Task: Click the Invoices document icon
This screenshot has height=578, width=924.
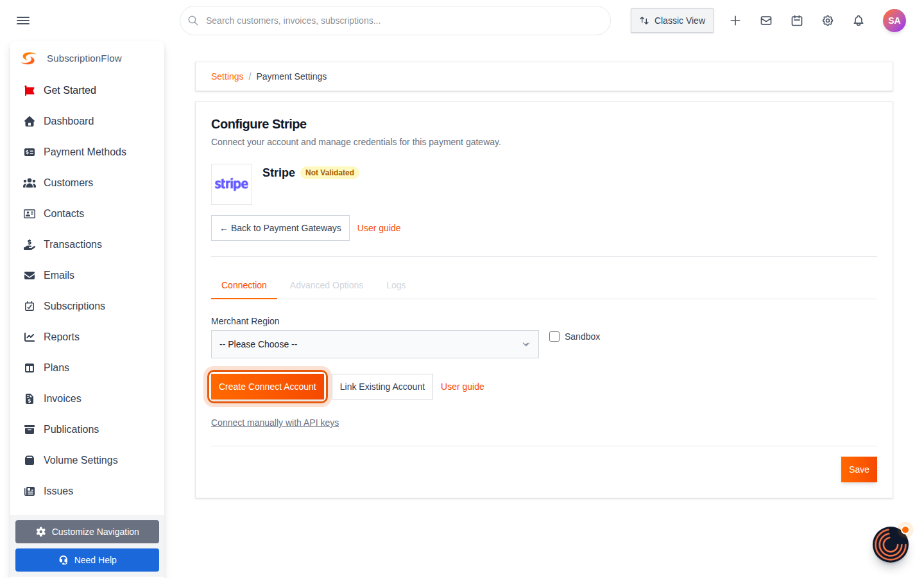Action: [30, 399]
